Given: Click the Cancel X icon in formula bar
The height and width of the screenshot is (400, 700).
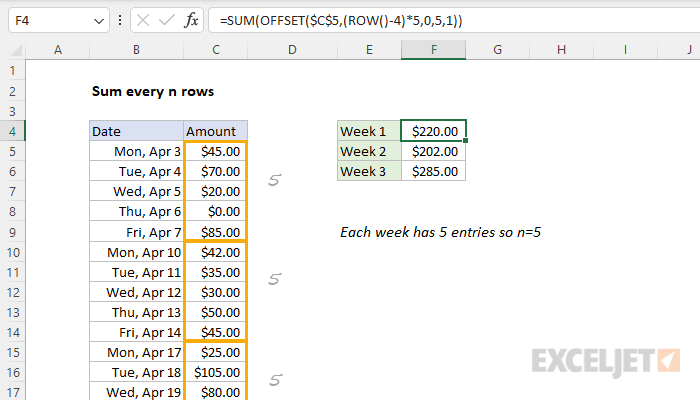Looking at the screenshot, I should pos(143,21).
